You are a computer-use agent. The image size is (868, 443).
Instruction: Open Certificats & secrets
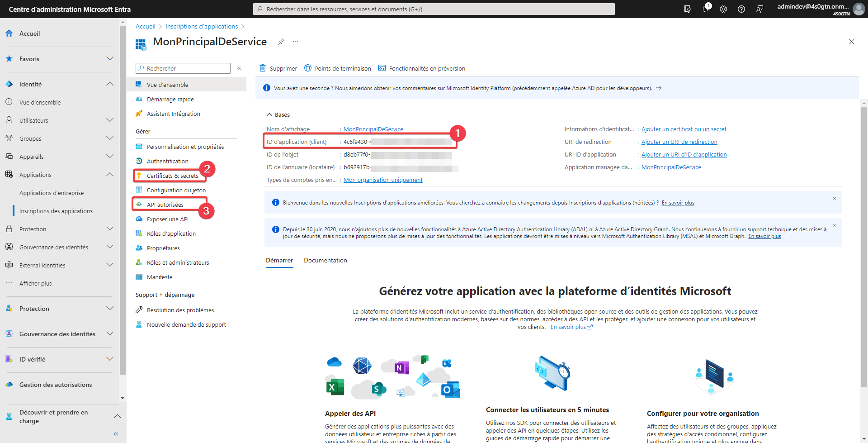click(173, 176)
